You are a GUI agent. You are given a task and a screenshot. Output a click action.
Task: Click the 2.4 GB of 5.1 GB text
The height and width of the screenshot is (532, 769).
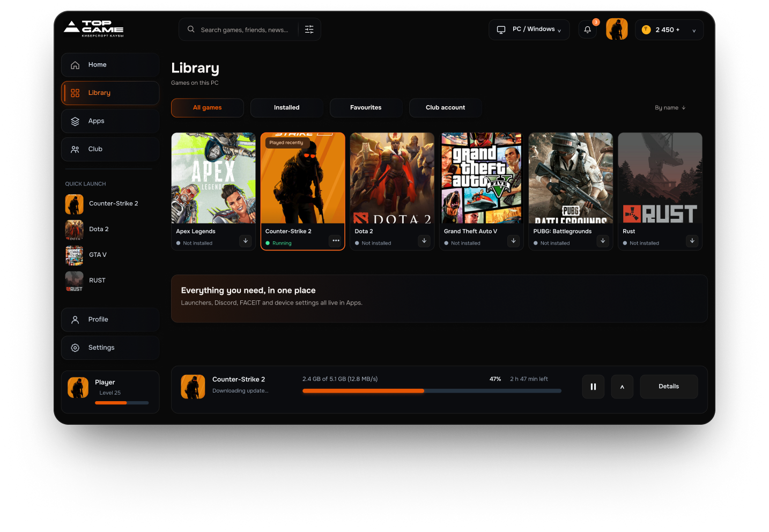[340, 379]
